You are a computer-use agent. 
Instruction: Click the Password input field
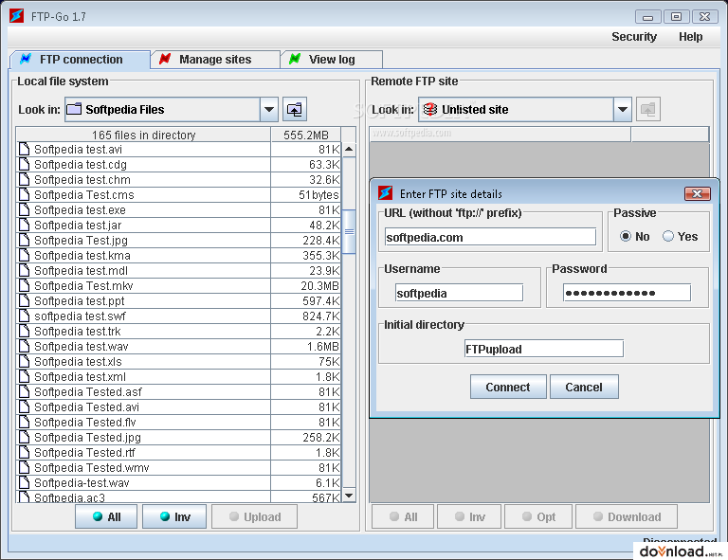627,293
